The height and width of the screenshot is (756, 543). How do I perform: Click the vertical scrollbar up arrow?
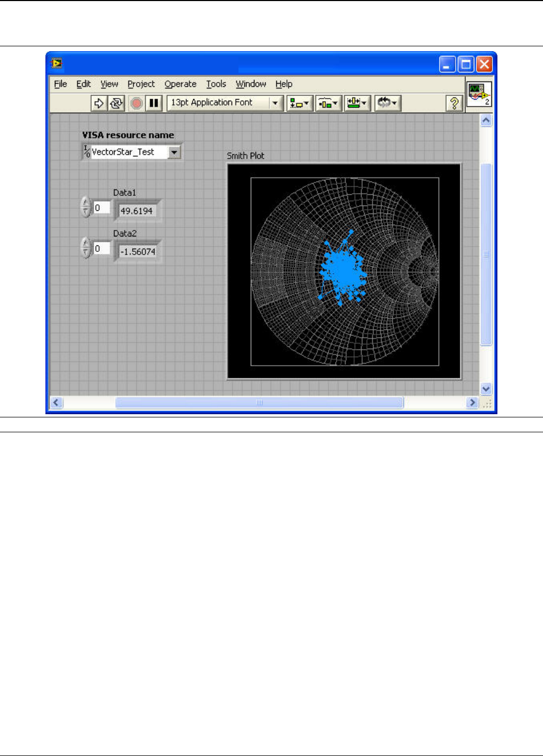coord(486,120)
